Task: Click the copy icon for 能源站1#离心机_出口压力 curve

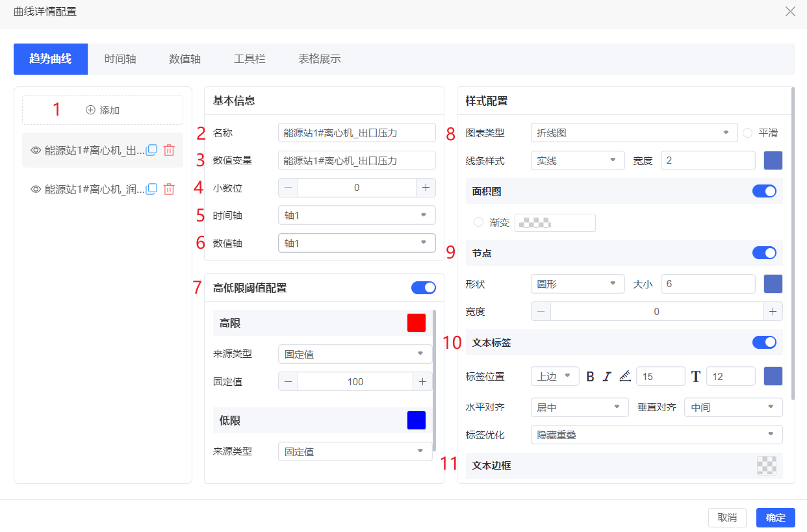Action: pyautogui.click(x=151, y=150)
